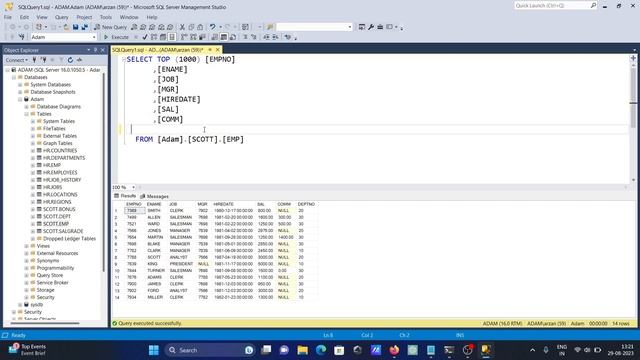Image resolution: width=640 pixels, height=360 pixels.
Task: Click the KING cell in results
Action: (153, 264)
